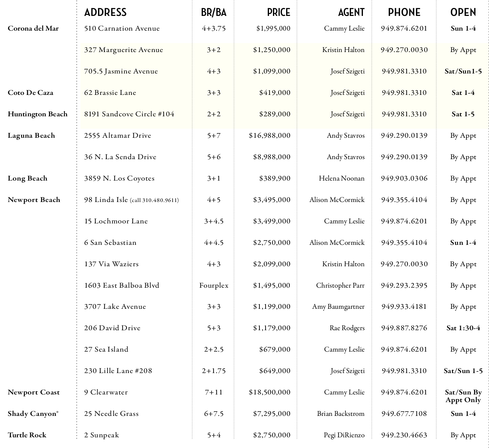Select agent Brian Backstrom

point(341,414)
